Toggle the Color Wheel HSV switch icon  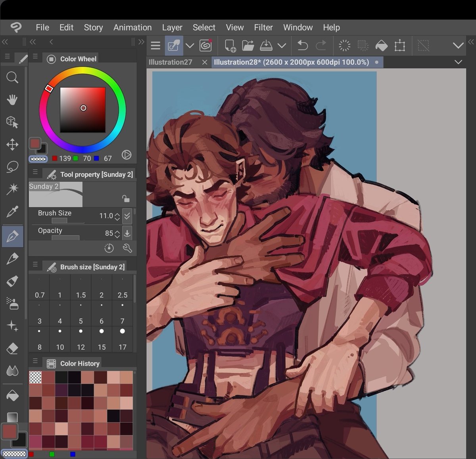(x=126, y=155)
